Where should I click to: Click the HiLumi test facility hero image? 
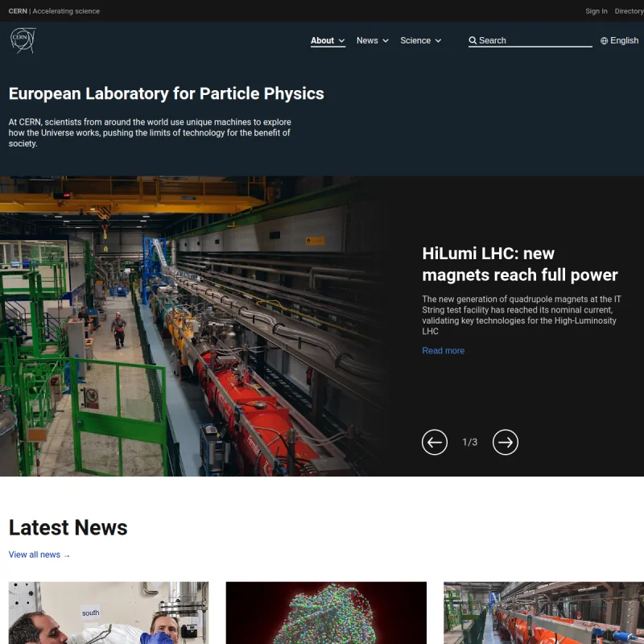tap(193, 326)
